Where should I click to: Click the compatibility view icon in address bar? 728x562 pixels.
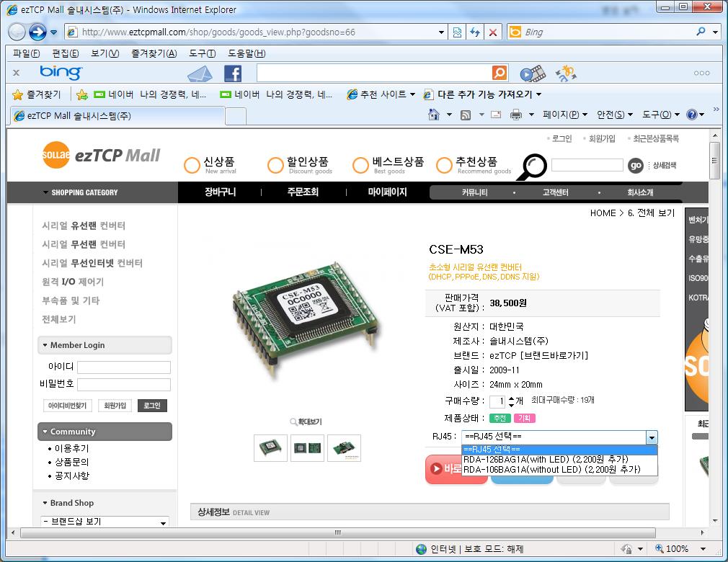(x=457, y=32)
